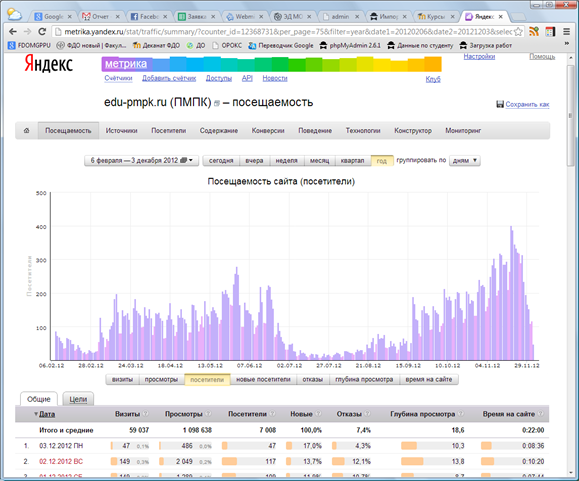Show глубина просмотра on chart
This screenshot has height=481, width=579.
coord(364,379)
